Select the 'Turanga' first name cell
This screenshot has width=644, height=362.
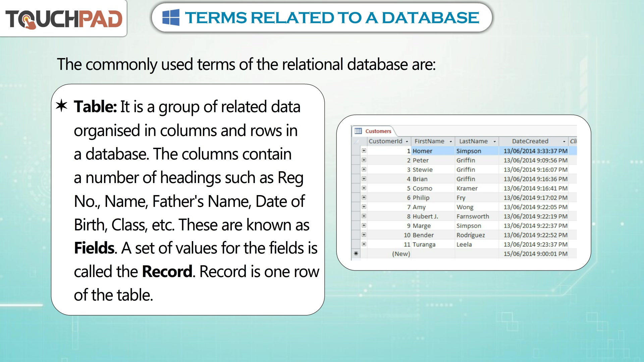(433, 244)
